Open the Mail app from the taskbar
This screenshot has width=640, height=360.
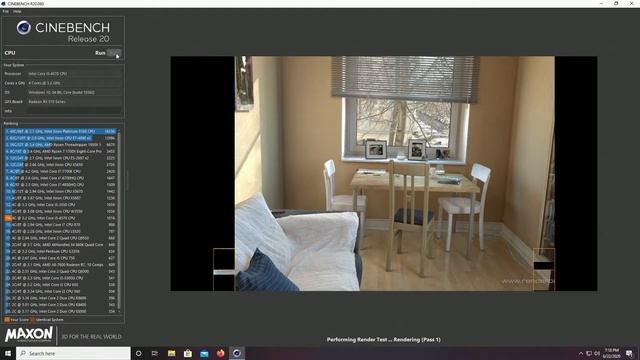pyautogui.click(x=204, y=353)
